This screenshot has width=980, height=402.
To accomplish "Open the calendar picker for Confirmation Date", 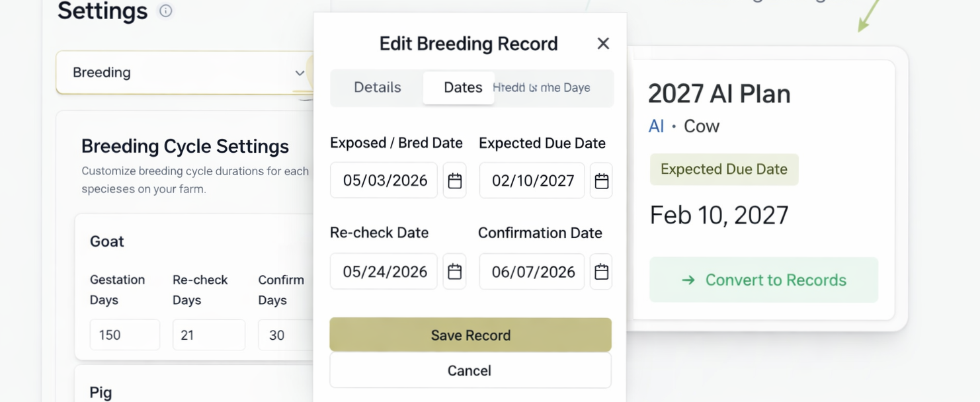I will tap(601, 271).
